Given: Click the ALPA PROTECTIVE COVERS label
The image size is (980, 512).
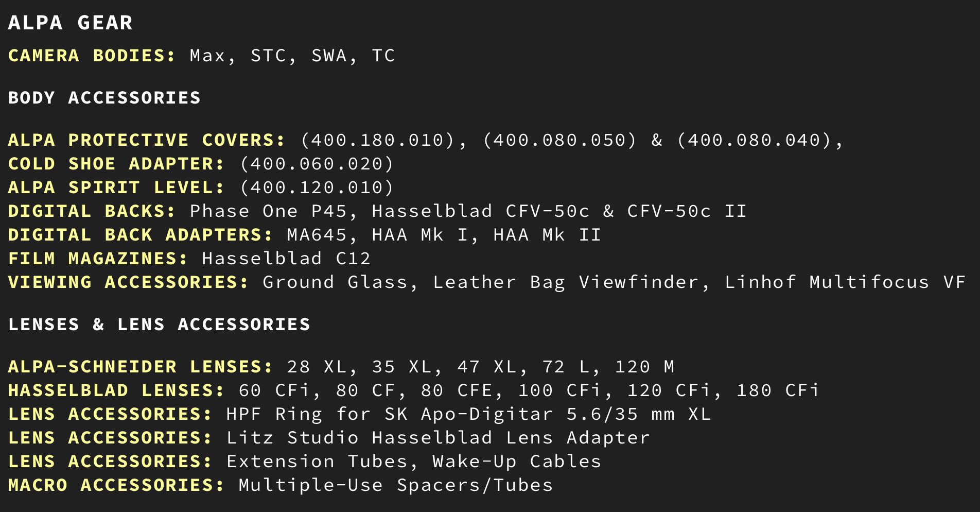Looking at the screenshot, I should pyautogui.click(x=147, y=140).
